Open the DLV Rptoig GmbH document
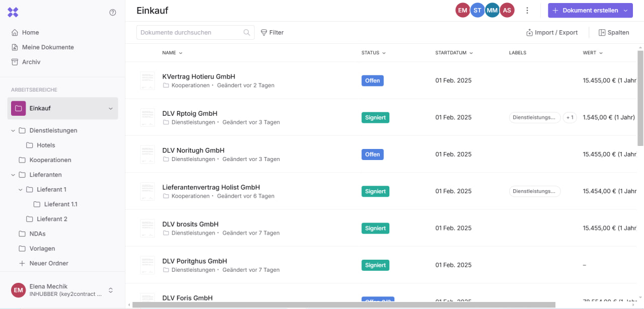Image resolution: width=644 pixels, height=309 pixels. pos(190,114)
